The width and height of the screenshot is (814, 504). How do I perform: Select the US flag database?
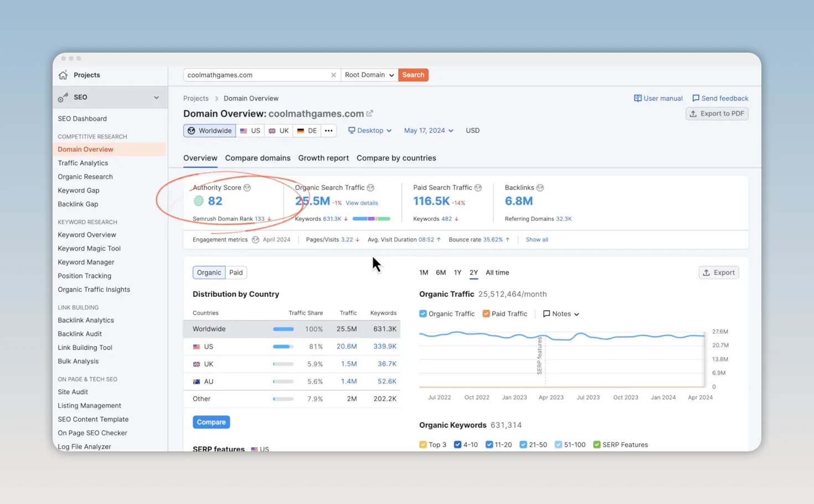(250, 131)
